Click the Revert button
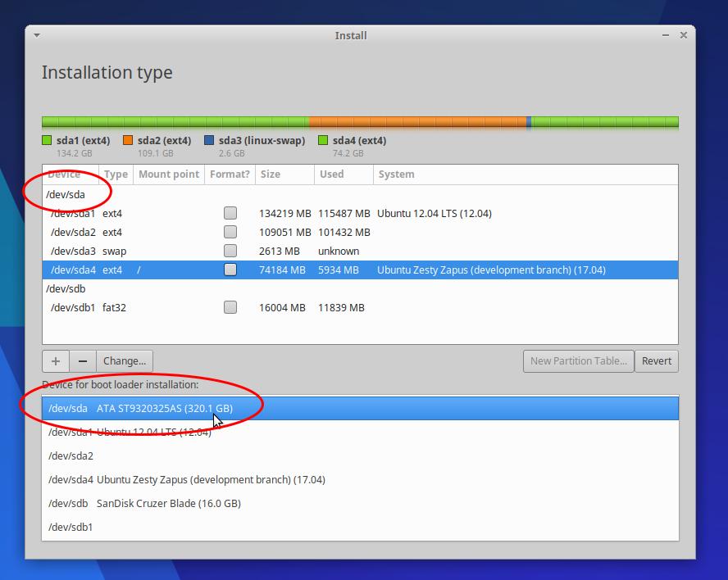The height and width of the screenshot is (580, 728). (x=657, y=361)
